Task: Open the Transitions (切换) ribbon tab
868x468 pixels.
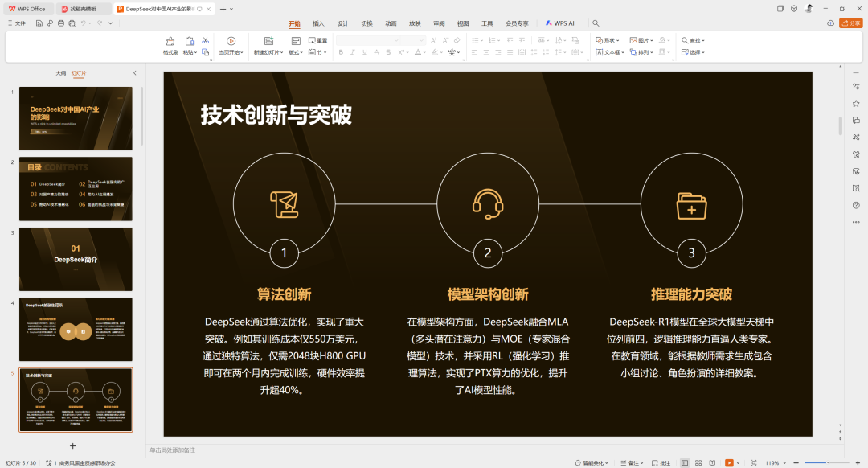Action: tap(366, 23)
